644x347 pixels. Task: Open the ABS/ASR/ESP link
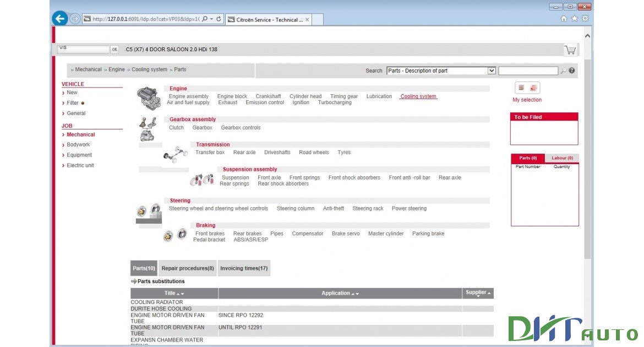tap(250, 240)
